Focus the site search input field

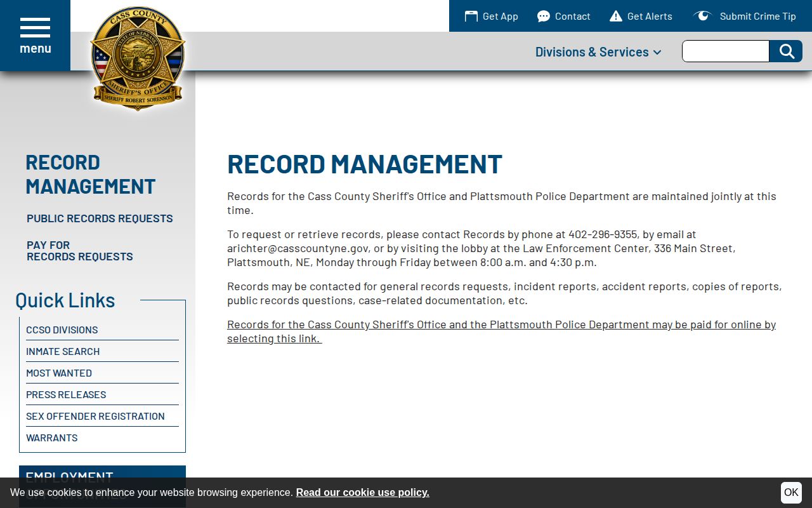coord(726,51)
